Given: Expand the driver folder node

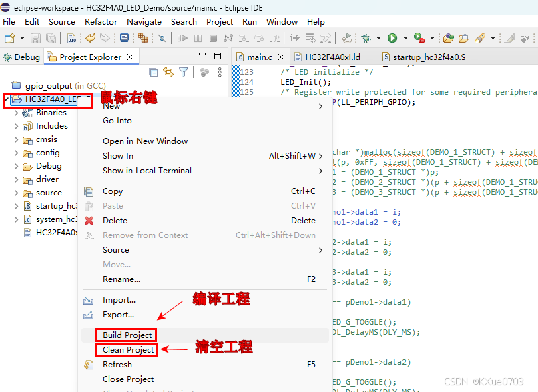Looking at the screenshot, I should [x=16, y=179].
